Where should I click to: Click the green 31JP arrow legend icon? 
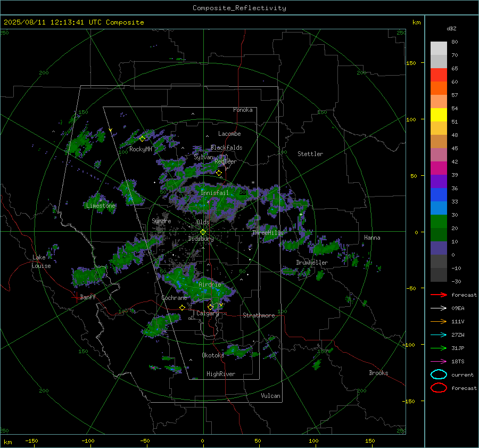[x=439, y=348]
